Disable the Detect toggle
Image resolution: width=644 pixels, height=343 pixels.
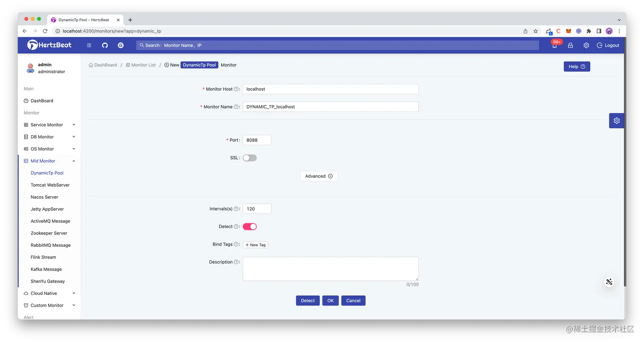pyautogui.click(x=250, y=226)
